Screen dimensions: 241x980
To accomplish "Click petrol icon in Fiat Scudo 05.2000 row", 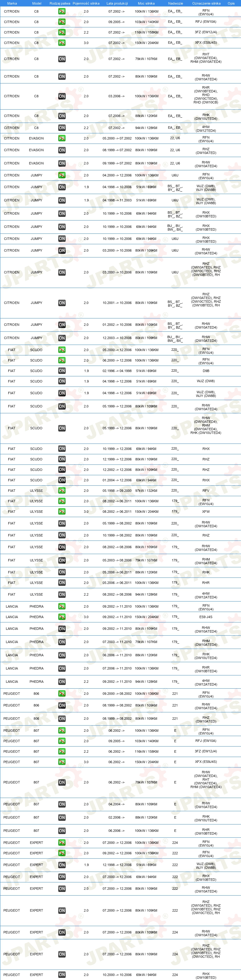I will click(62, 350).
